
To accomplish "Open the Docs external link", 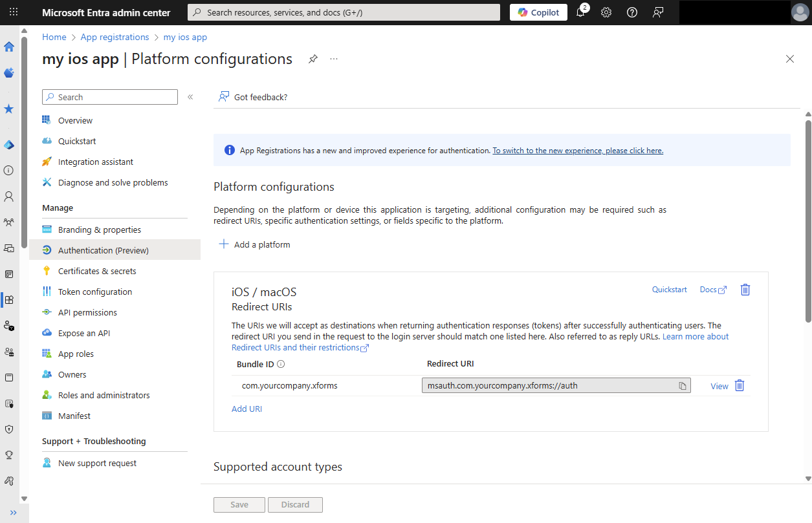I will click(x=713, y=290).
